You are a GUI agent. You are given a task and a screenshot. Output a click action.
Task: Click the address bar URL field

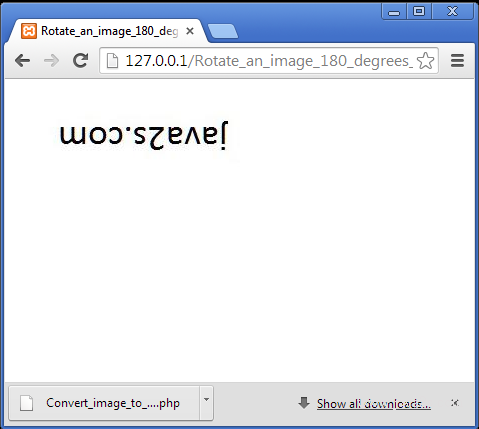pyautogui.click(x=269, y=61)
